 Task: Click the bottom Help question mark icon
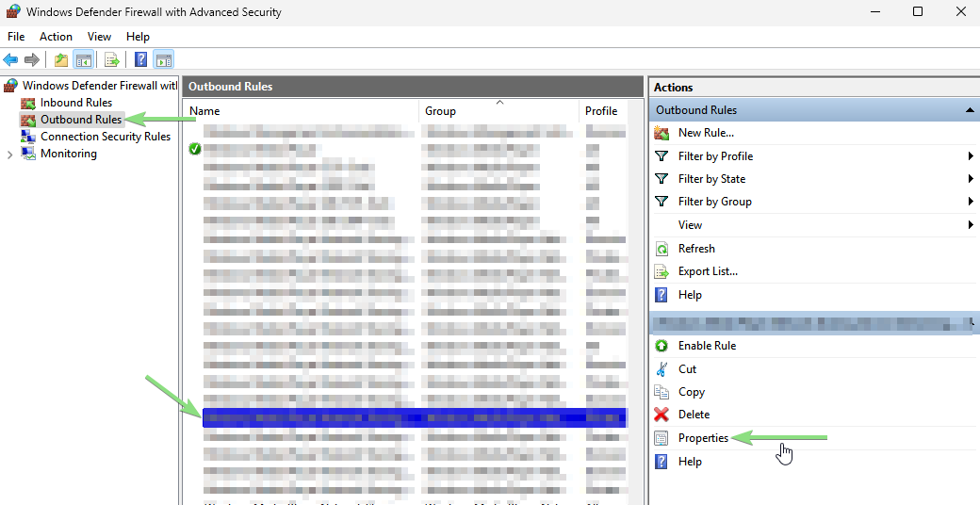coord(661,462)
